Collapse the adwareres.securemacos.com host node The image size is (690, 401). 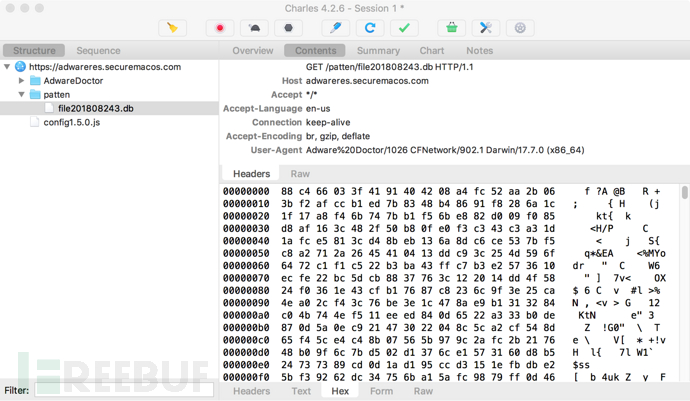click(7, 67)
